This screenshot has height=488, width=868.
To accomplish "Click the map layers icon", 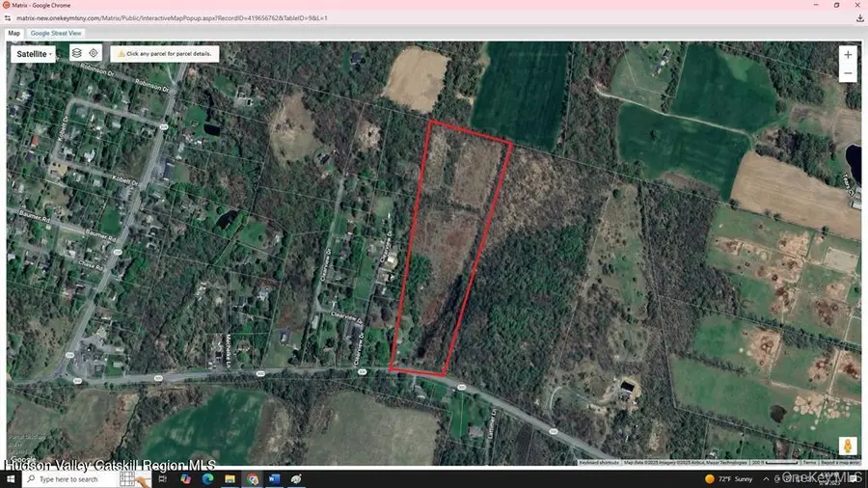I will point(77,53).
